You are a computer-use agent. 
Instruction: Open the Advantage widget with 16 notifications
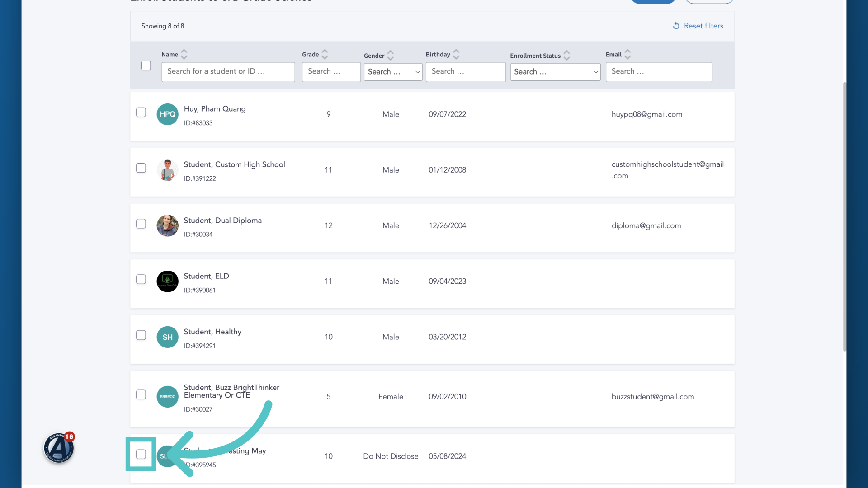pos(59,448)
